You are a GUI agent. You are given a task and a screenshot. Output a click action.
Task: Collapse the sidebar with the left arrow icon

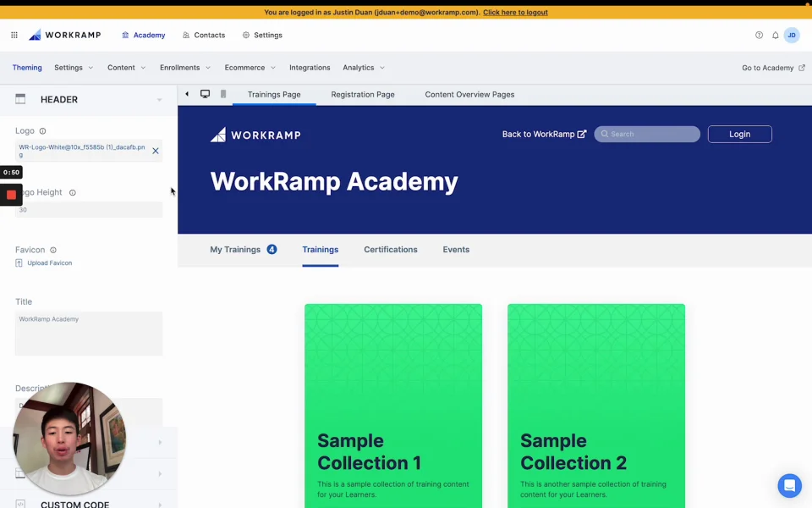pos(187,94)
